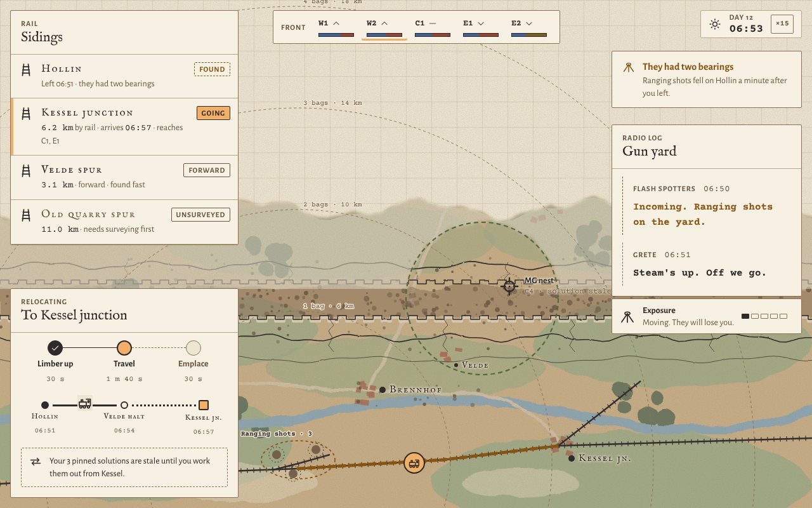
Task: Switch to the W2 front sector tab
Action: [x=384, y=29]
